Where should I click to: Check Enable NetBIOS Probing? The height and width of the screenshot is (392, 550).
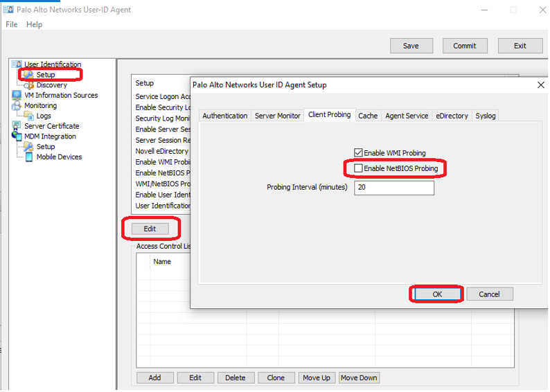(358, 168)
